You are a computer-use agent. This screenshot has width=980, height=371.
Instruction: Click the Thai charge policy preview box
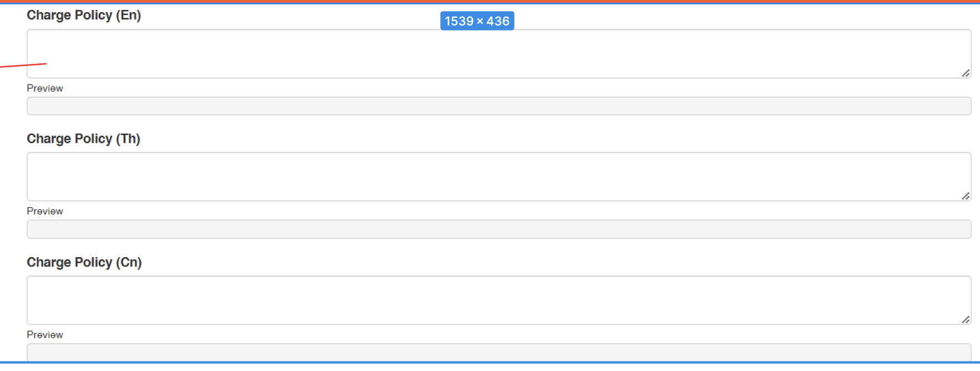click(x=498, y=229)
